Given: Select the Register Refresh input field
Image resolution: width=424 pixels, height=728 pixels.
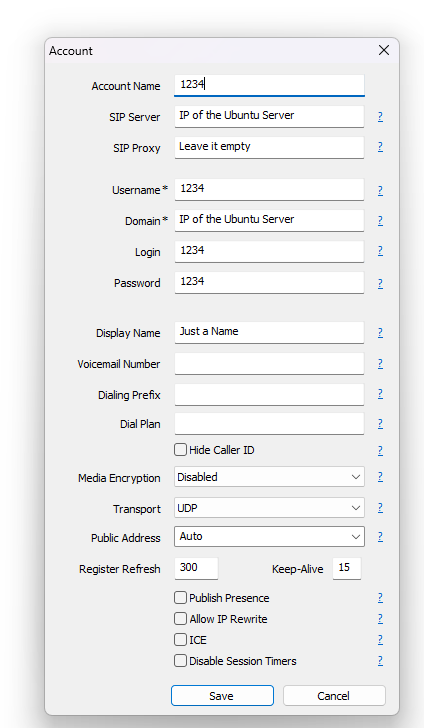Looking at the screenshot, I should 196,568.
